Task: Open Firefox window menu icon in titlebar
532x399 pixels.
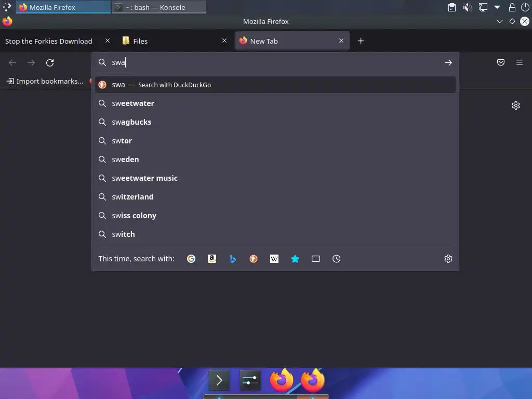Action: click(7, 21)
